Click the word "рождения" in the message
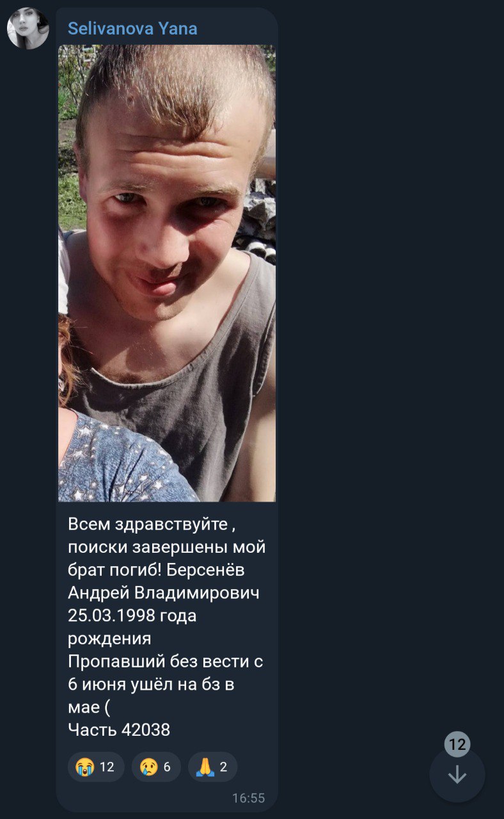The height and width of the screenshot is (819, 504). 109,639
